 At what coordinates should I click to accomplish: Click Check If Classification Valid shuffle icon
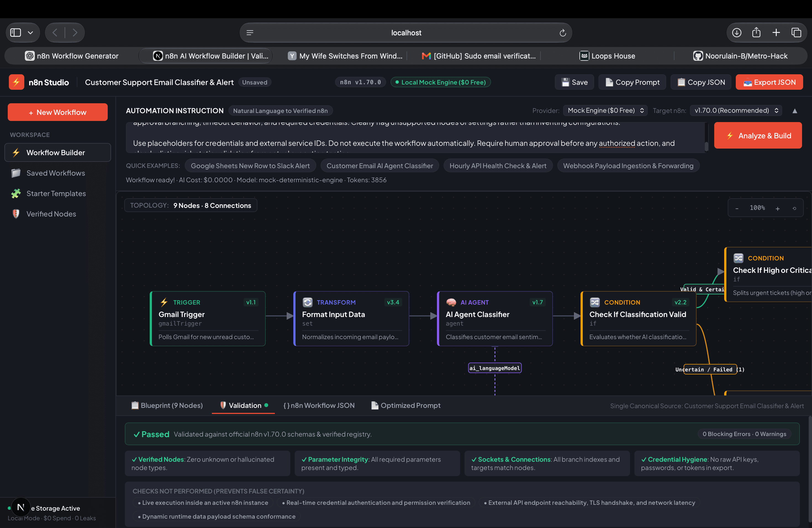pos(595,302)
